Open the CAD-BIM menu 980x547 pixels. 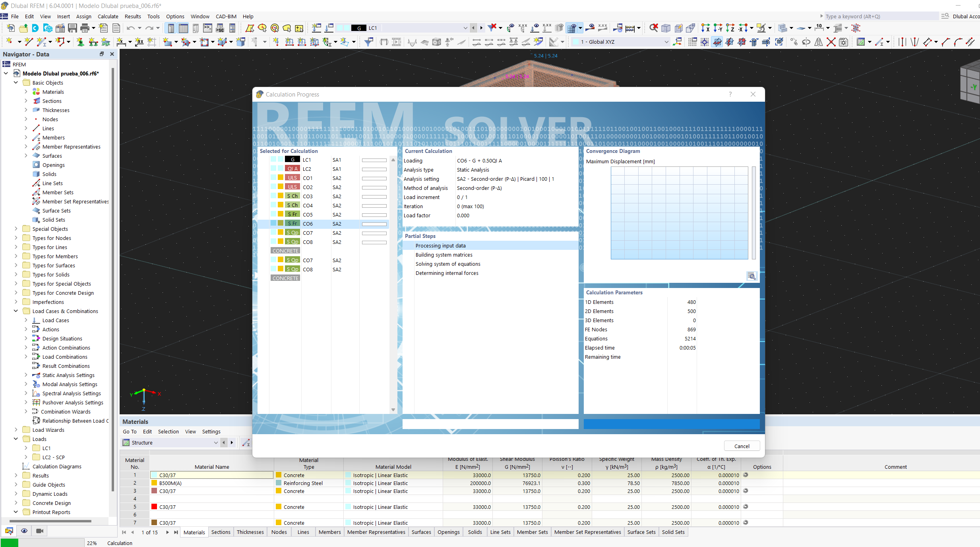[226, 16]
